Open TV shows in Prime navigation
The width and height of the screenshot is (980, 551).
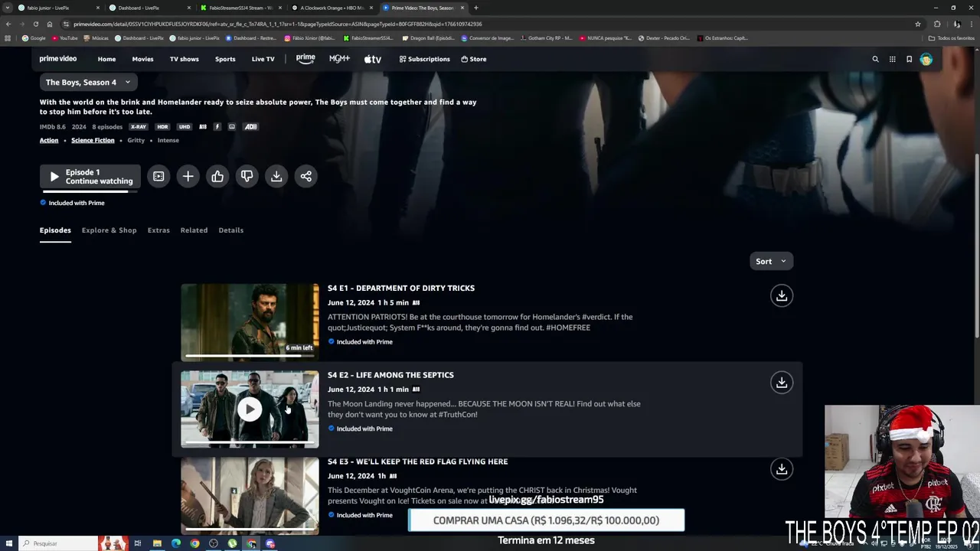click(x=184, y=59)
